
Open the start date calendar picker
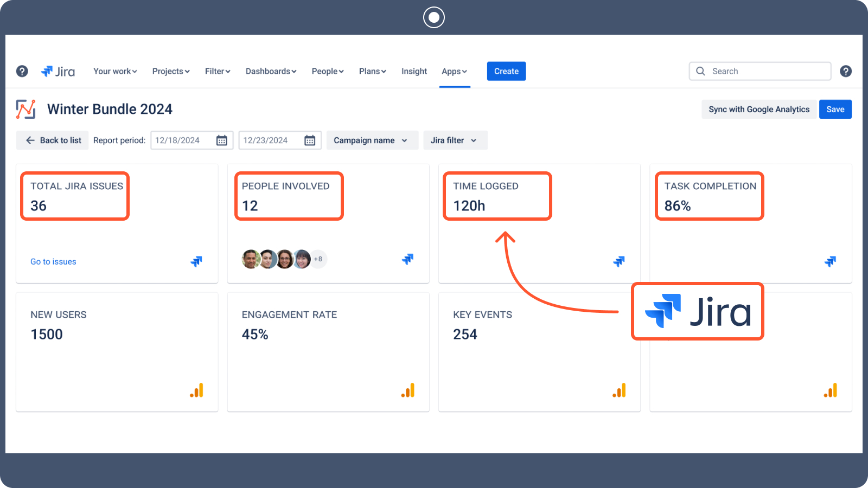pos(222,140)
